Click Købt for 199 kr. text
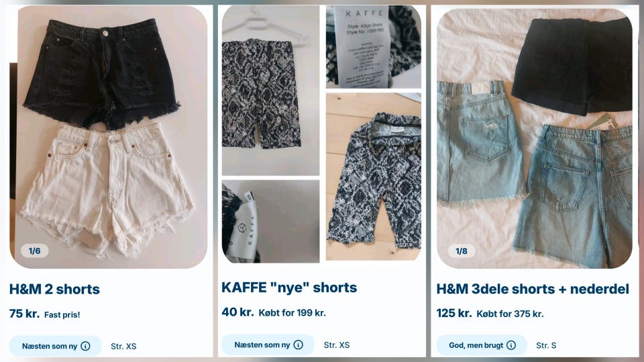The image size is (644, 362). [292, 313]
